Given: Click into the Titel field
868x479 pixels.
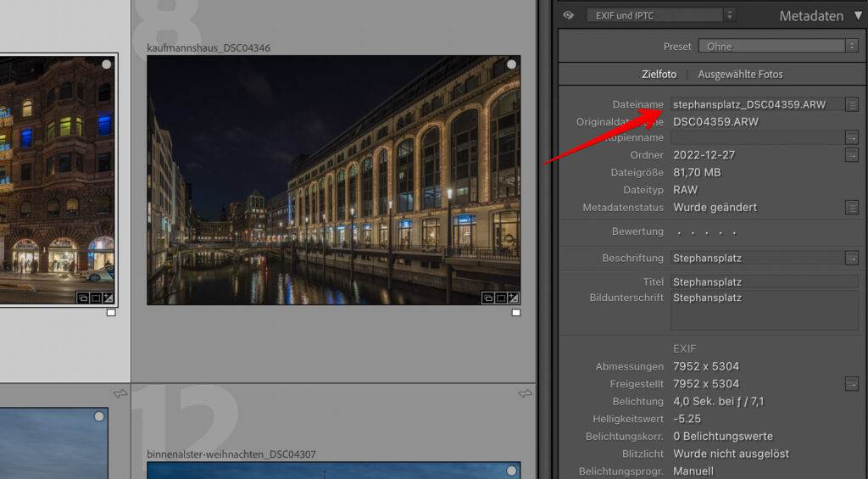Looking at the screenshot, I should (x=763, y=281).
